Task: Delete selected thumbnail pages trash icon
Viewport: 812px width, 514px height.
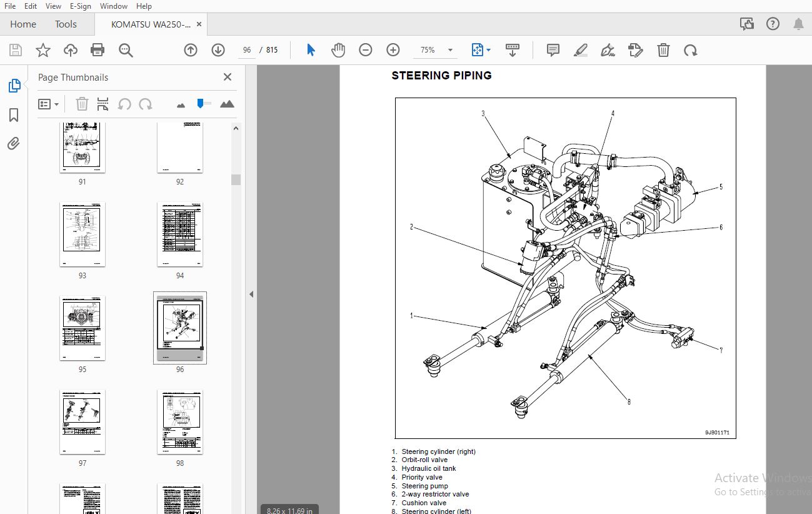Action: pyautogui.click(x=82, y=104)
